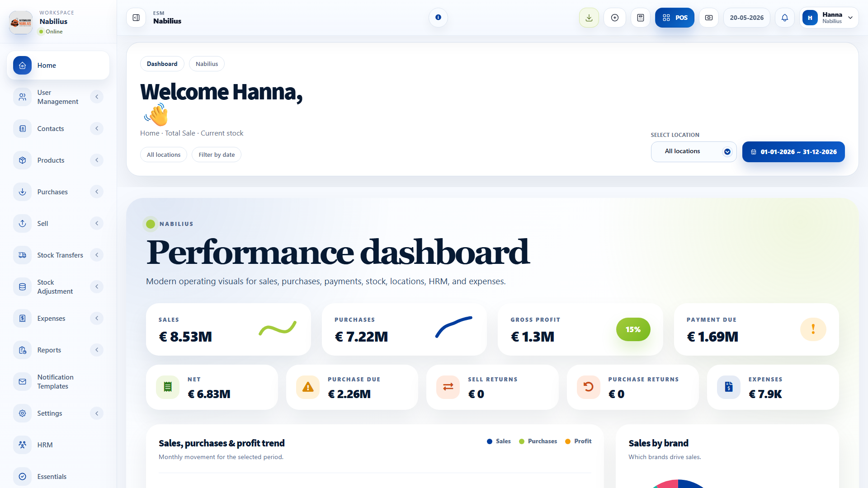Click the Stock Transfers truck icon
This screenshot has height=488, width=868.
point(23,255)
